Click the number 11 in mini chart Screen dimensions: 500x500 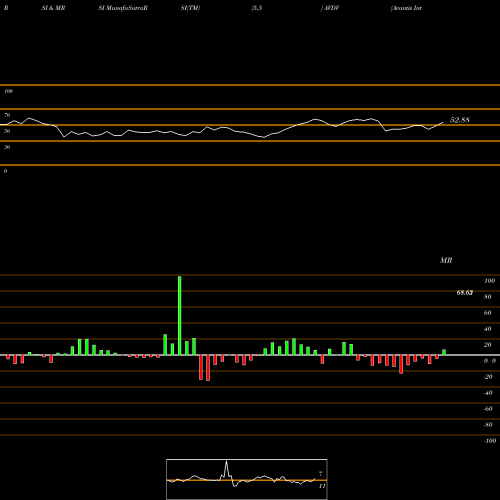pyautogui.click(x=322, y=486)
